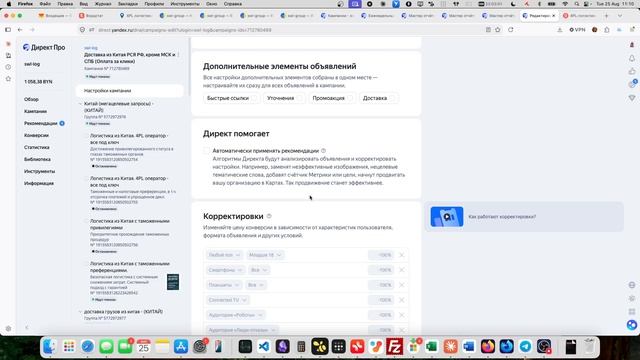Open the Смартфоны device dropdown
Image resolution: width=640 pixels, height=360 pixels.
225,270
